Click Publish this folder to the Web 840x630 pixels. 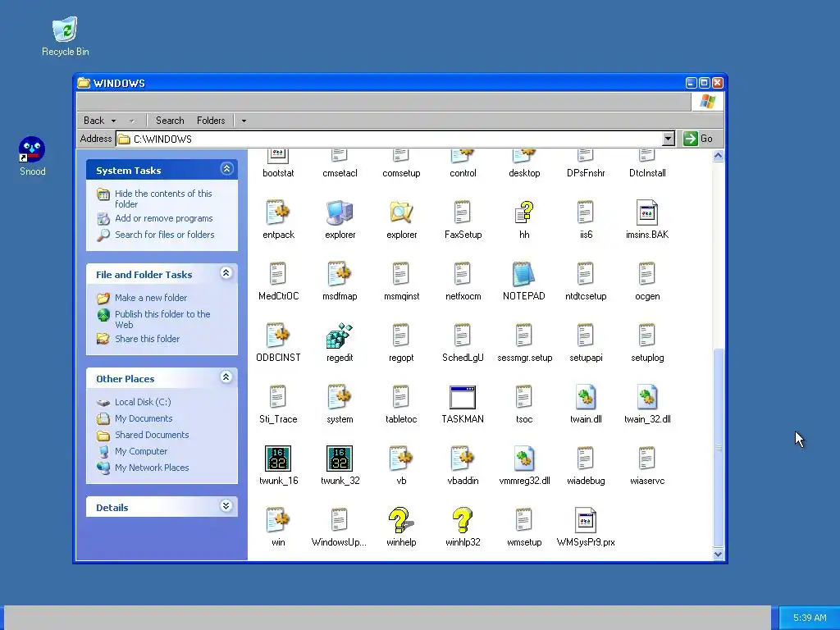point(162,319)
